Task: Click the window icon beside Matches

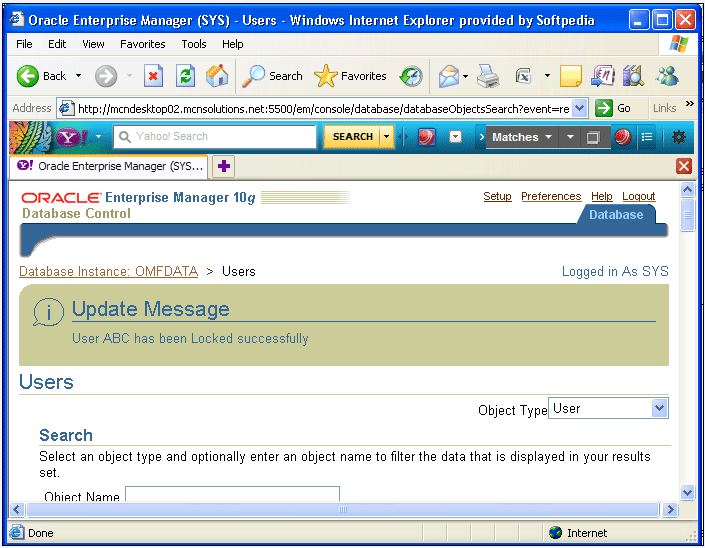Action: [593, 137]
